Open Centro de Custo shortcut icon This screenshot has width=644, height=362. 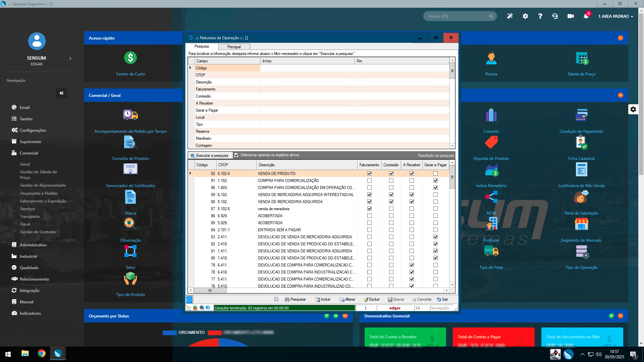coord(130,58)
